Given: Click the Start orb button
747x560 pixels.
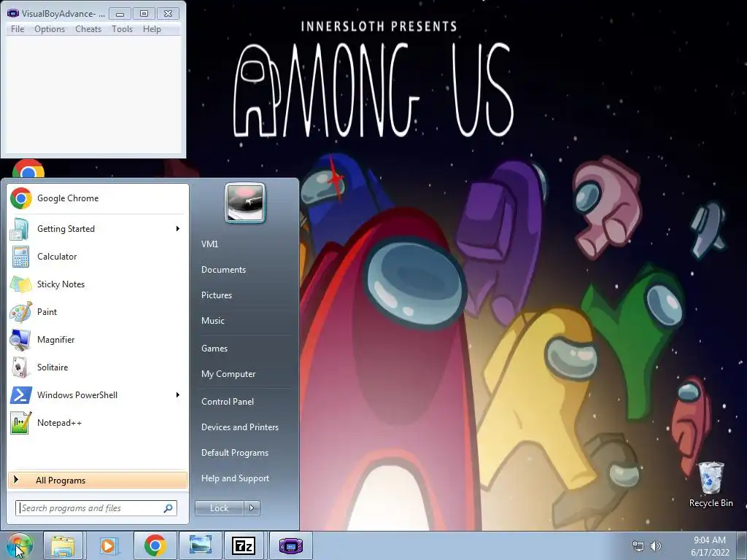Looking at the screenshot, I should pyautogui.click(x=20, y=545).
